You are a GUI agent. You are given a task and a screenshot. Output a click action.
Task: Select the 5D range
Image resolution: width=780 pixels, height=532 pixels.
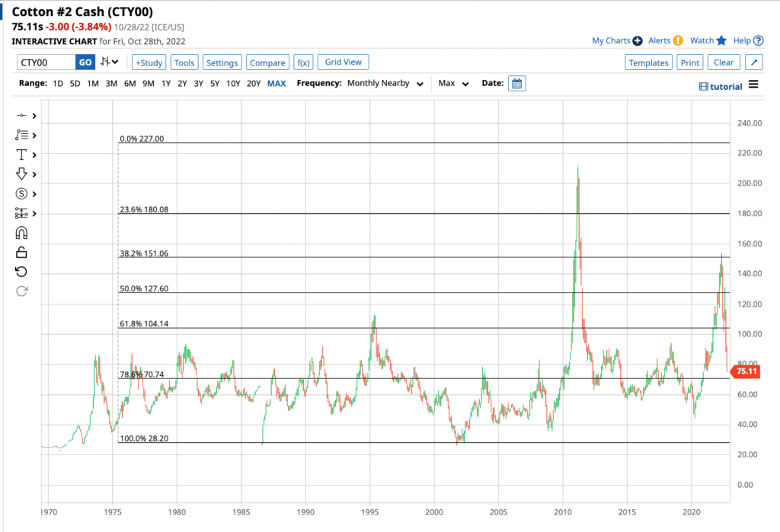click(x=75, y=84)
